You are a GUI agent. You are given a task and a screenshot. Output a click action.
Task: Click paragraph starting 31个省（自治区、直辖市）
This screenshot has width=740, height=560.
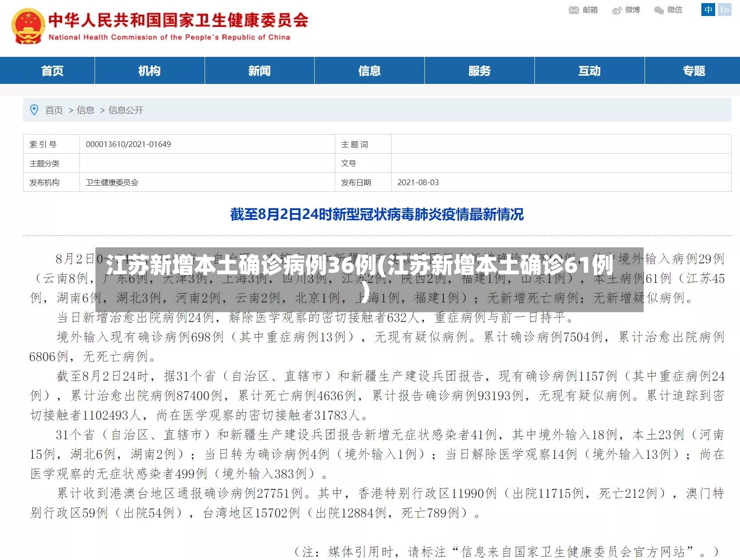pos(377,454)
